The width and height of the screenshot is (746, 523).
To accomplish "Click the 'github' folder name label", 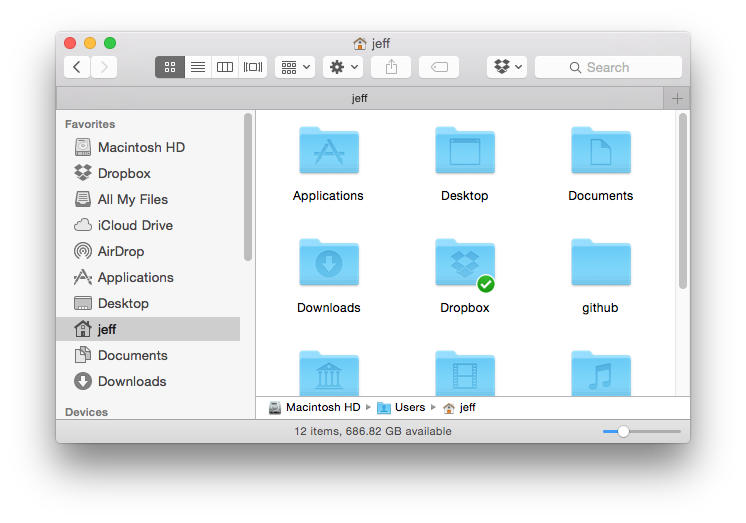I will [x=600, y=308].
